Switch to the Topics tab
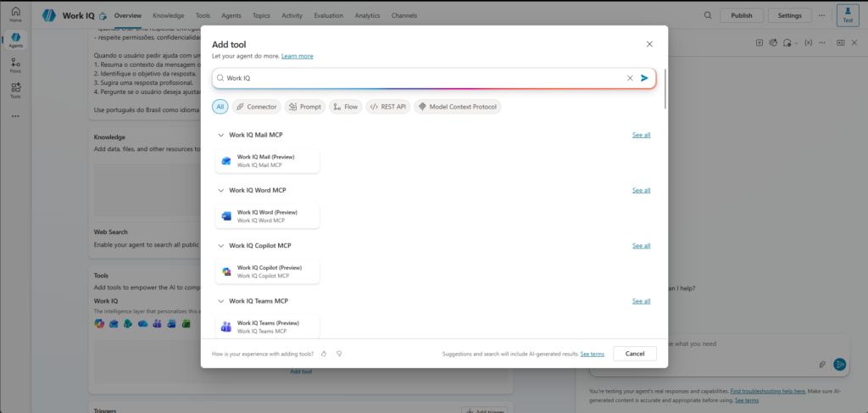This screenshot has height=413, width=868. click(261, 15)
